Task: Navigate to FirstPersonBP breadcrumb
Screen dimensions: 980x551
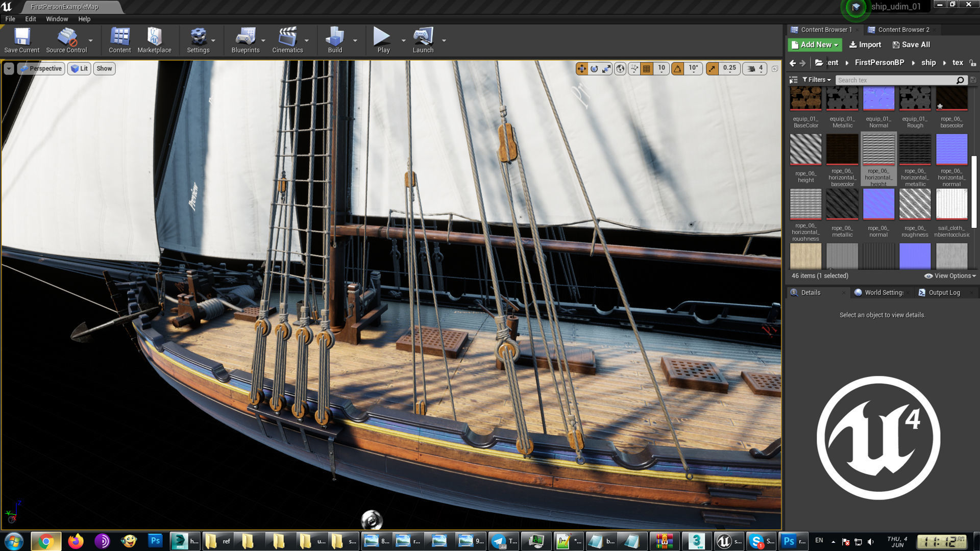Action: (x=879, y=62)
